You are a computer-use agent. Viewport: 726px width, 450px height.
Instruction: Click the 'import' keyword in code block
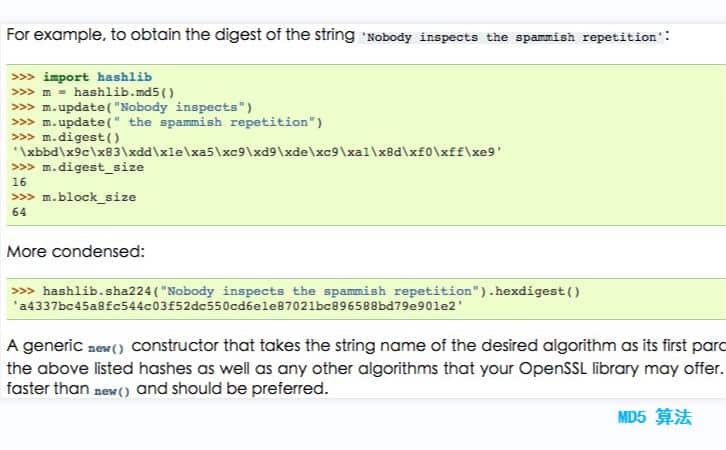pos(66,77)
